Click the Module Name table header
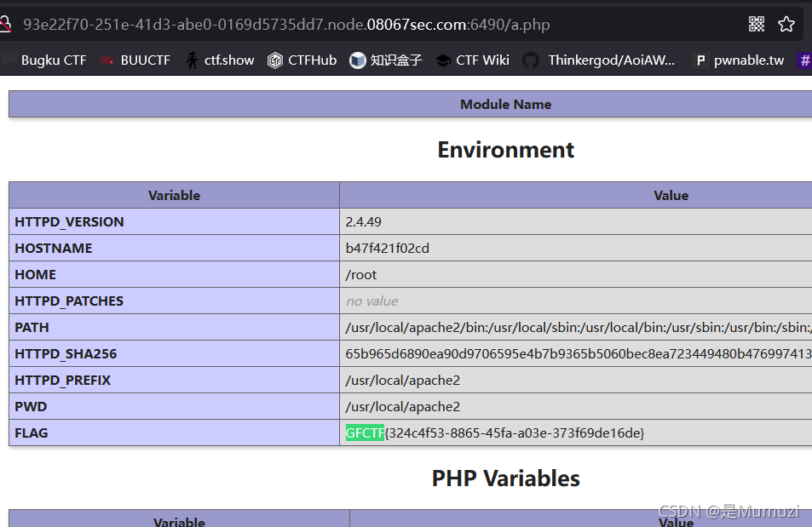 tap(505, 104)
